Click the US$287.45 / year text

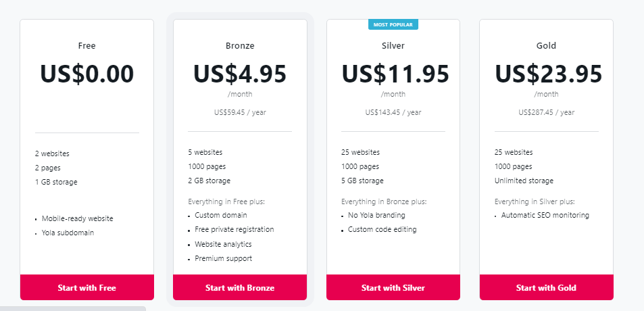[x=546, y=112]
